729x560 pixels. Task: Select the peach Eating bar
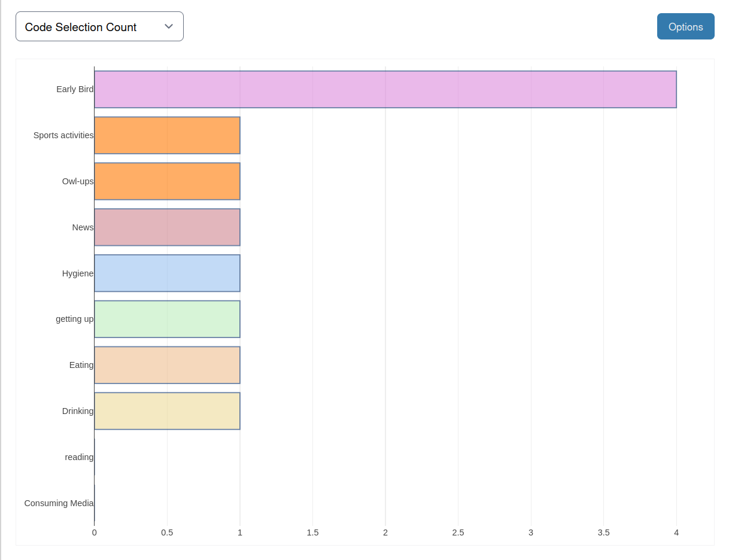167,365
